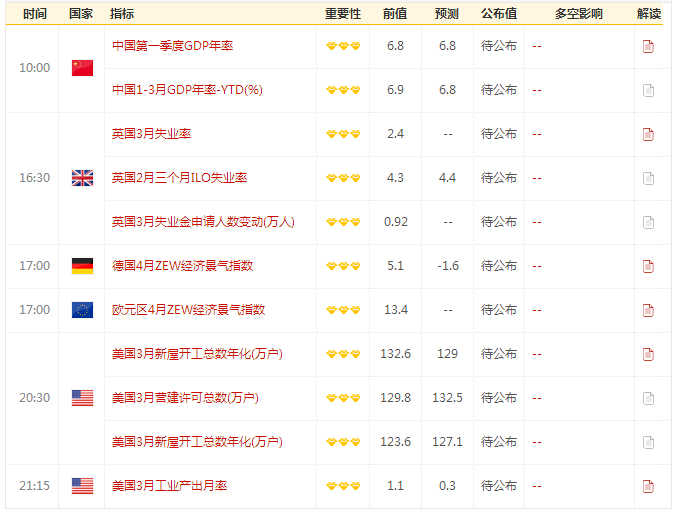Image resolution: width=675 pixels, height=512 pixels.
Task: Click the United Kingdom flag icon
Action: click(x=82, y=178)
